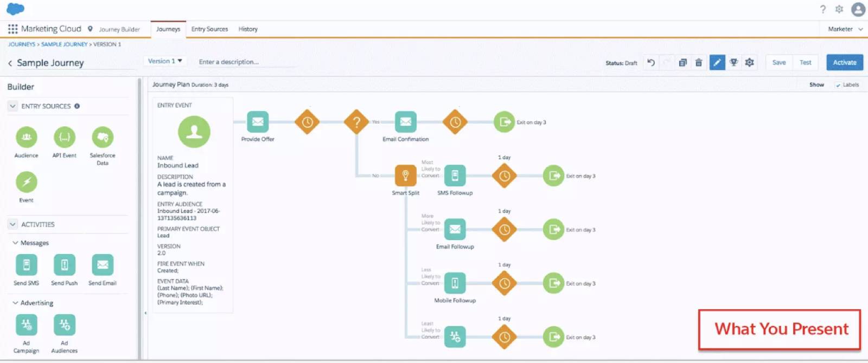This screenshot has width=868, height=363.
Task: Collapse the Advertising group
Action: tap(15, 303)
